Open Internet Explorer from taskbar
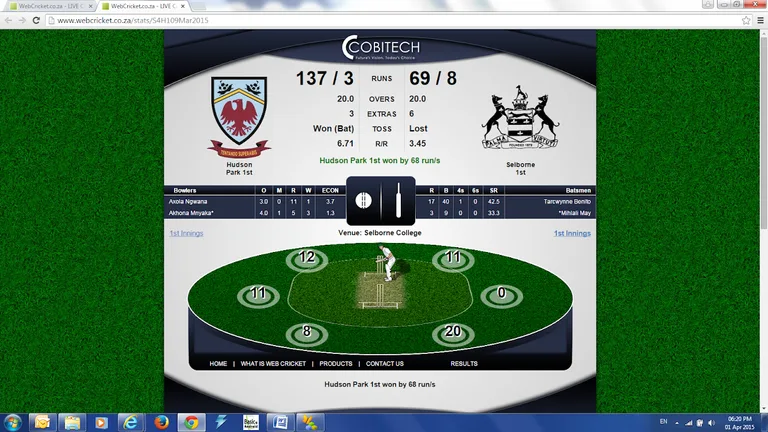This screenshot has height=432, width=768. tap(131, 422)
